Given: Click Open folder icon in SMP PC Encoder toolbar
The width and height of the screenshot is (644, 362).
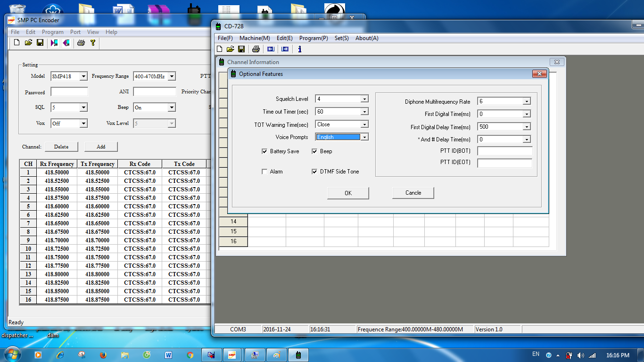Looking at the screenshot, I should click(28, 43).
